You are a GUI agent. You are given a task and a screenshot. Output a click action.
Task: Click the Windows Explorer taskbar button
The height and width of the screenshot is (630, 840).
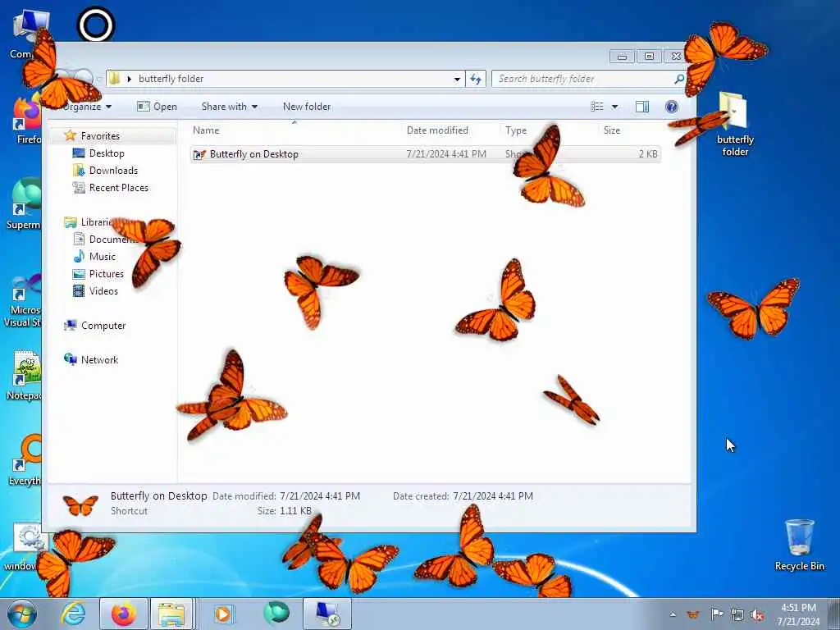171,614
